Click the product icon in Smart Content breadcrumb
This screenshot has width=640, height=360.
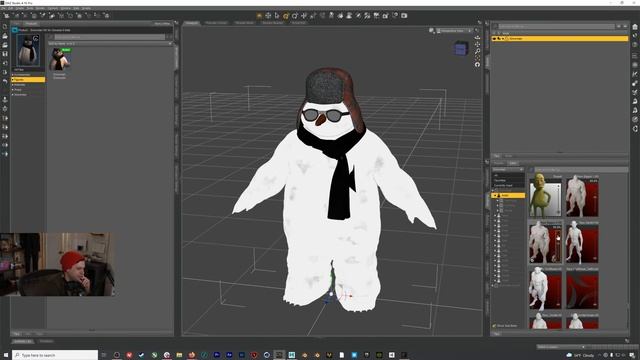coord(15,30)
